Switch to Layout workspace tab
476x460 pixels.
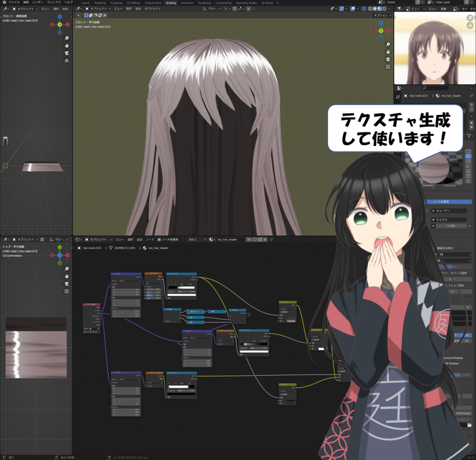86,3
